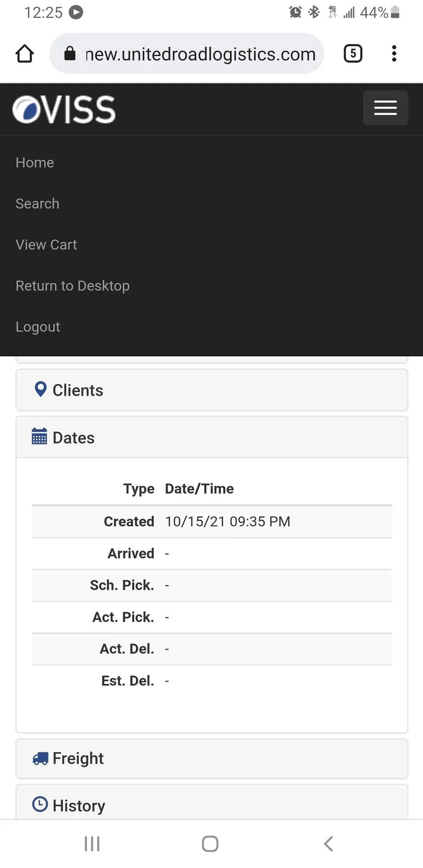Tap the URL address bar field

(x=187, y=53)
